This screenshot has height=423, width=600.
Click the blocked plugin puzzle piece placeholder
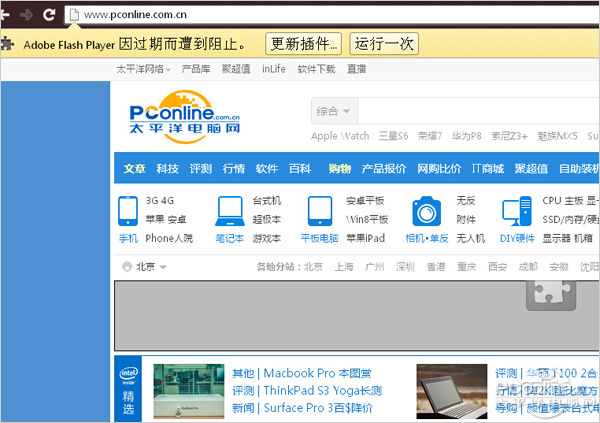[x=551, y=297]
